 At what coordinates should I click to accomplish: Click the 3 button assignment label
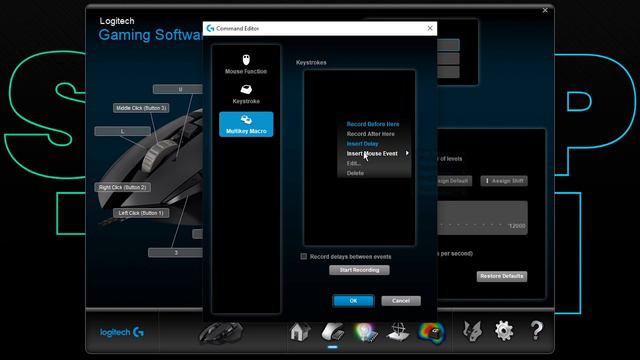(176, 253)
